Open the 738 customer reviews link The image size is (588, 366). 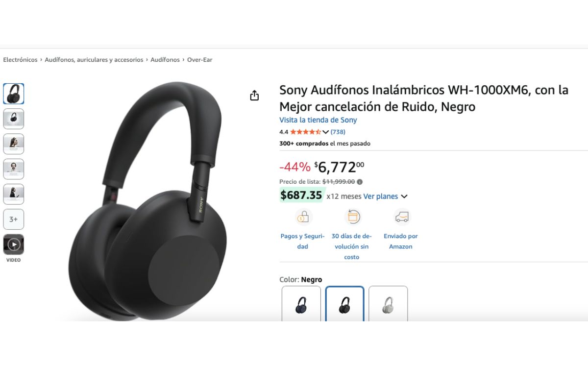pyautogui.click(x=338, y=132)
